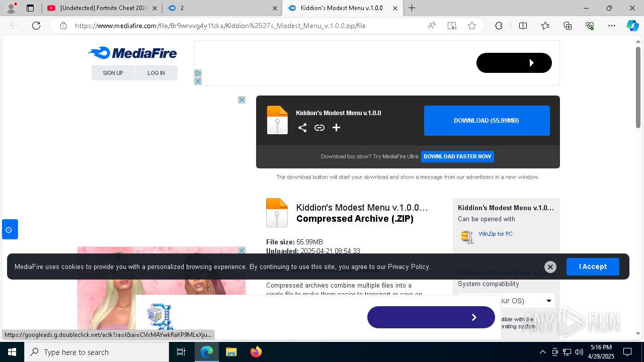The width and height of the screenshot is (644, 362).
Task: Toggle Split screen icon
Action: [523, 26]
